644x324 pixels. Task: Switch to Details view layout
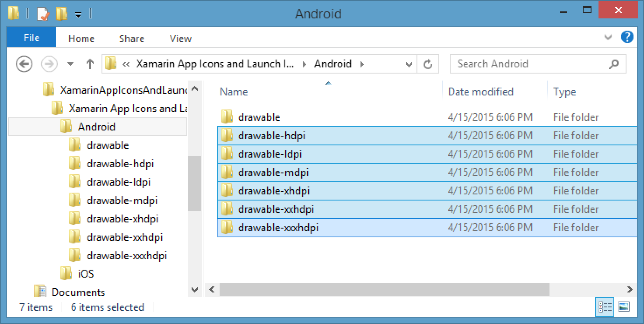(605, 307)
